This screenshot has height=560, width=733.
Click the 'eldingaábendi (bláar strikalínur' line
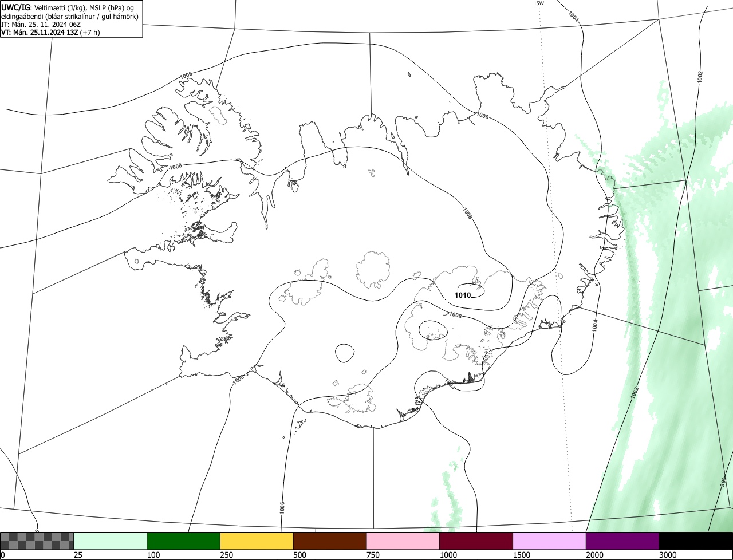click(x=70, y=17)
